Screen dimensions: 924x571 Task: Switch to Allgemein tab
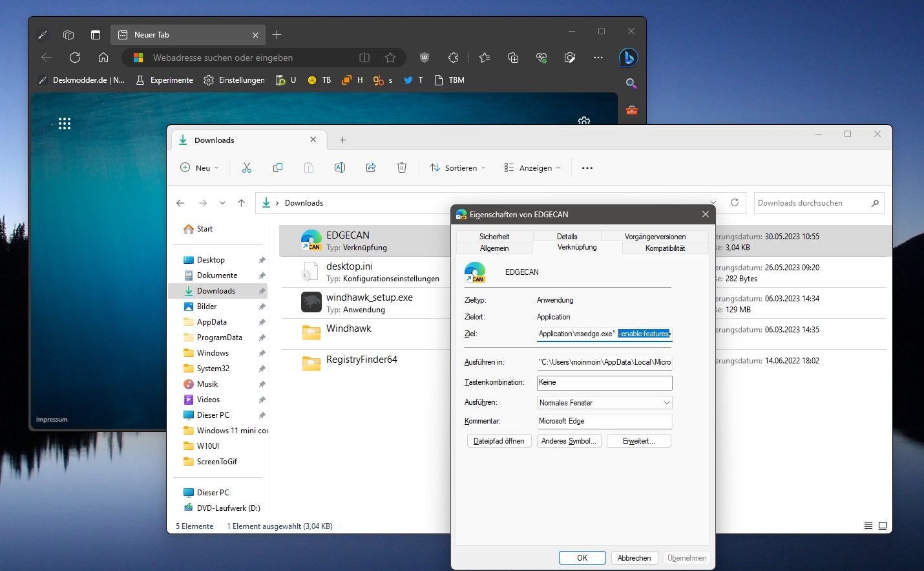[x=494, y=248]
